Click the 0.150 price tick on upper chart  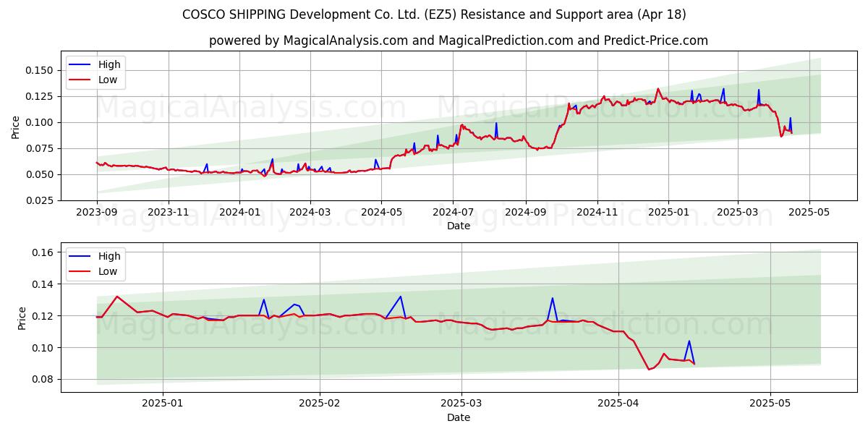click(x=41, y=70)
